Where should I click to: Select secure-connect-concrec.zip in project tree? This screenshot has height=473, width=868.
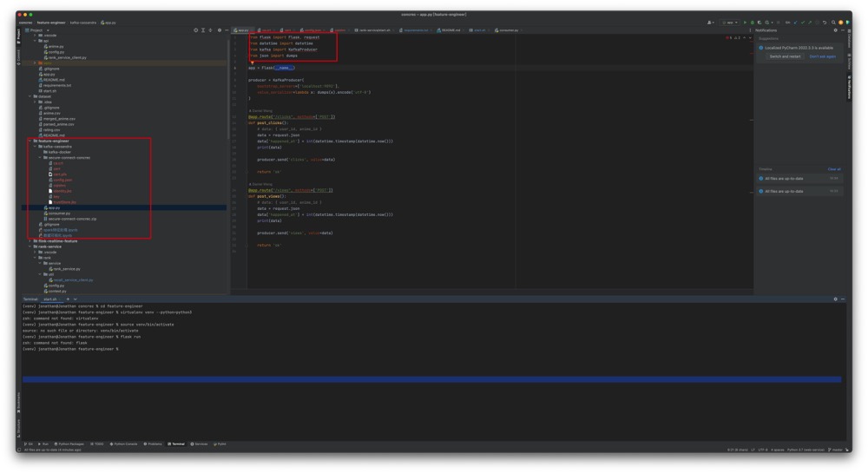click(69, 219)
